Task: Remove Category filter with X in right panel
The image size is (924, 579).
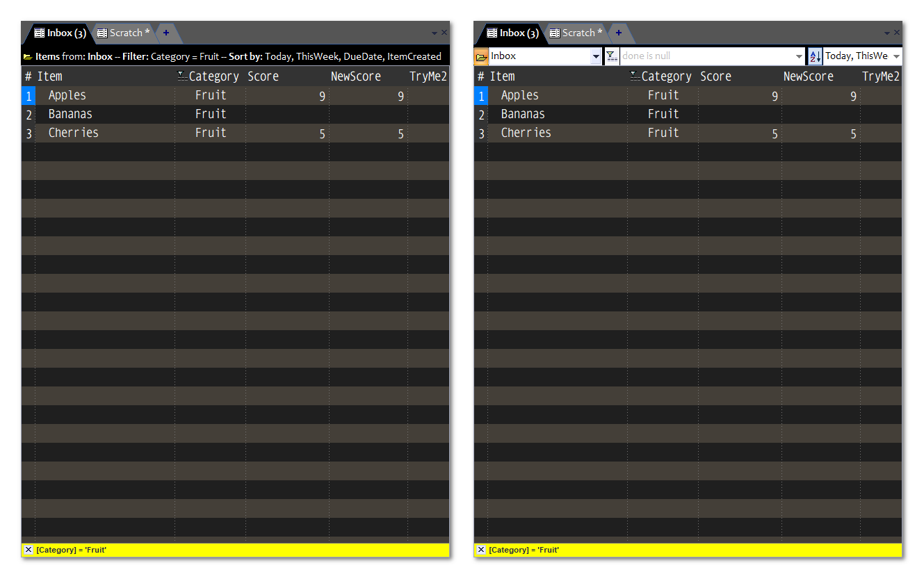Action: point(480,550)
